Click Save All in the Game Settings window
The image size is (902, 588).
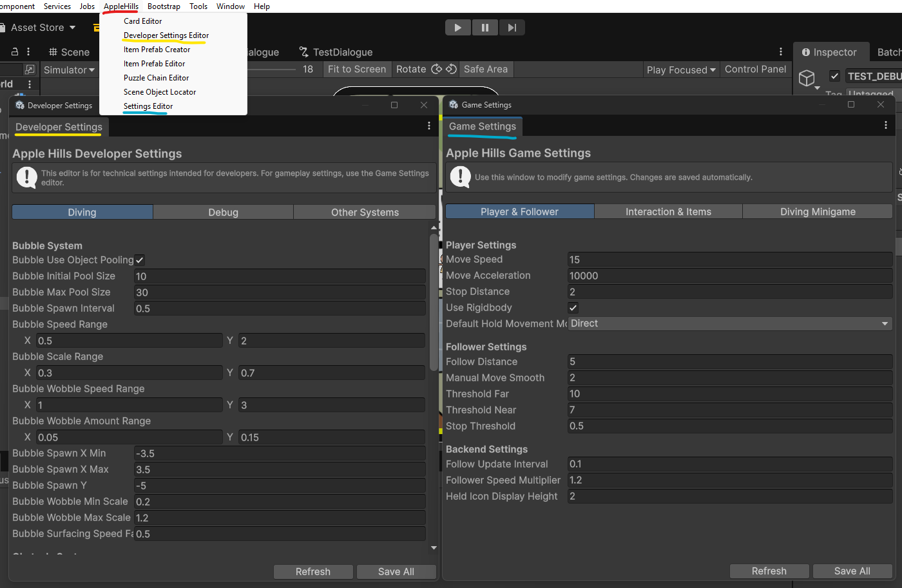852,571
